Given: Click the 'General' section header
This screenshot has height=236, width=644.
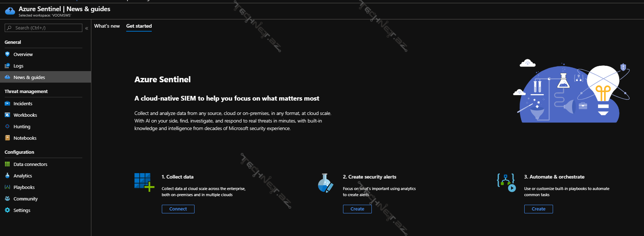Looking at the screenshot, I should point(13,42).
